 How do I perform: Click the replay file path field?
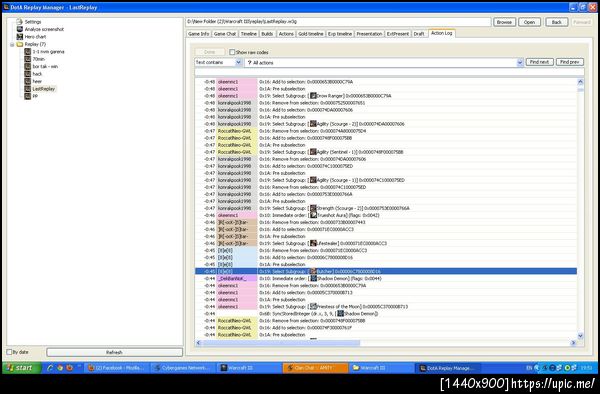[338, 22]
